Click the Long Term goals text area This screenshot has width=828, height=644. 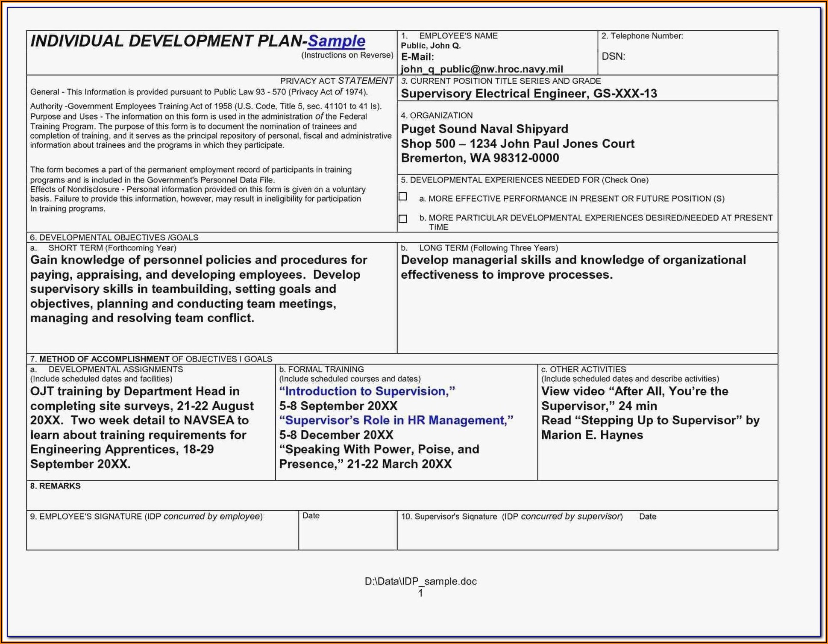click(x=573, y=268)
